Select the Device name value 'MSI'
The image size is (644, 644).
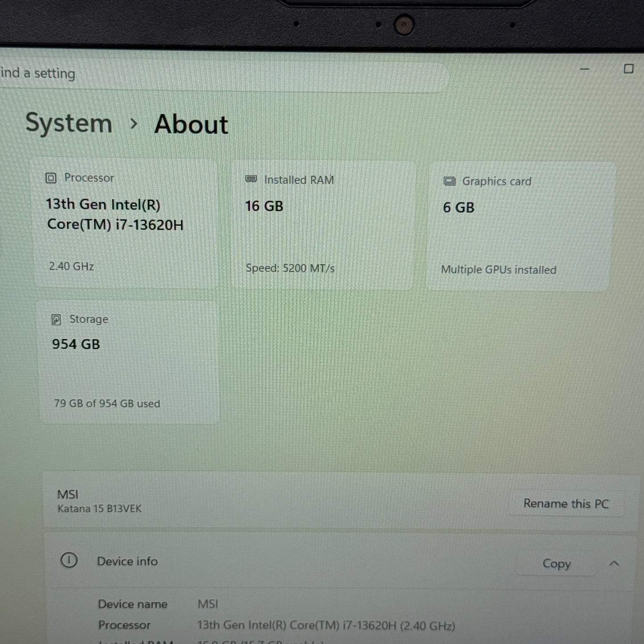[208, 604]
